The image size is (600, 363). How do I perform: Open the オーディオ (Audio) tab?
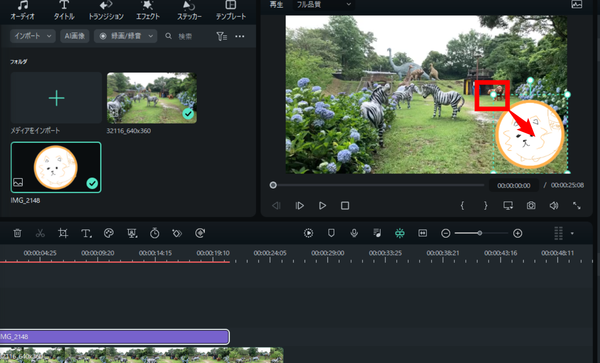23,10
